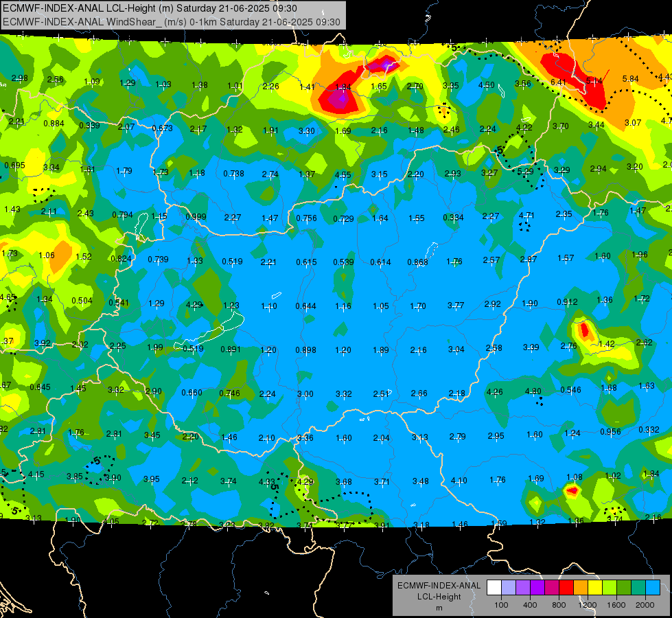Click the grid value 4.80
The height and width of the screenshot is (618, 672).
click(x=533, y=391)
